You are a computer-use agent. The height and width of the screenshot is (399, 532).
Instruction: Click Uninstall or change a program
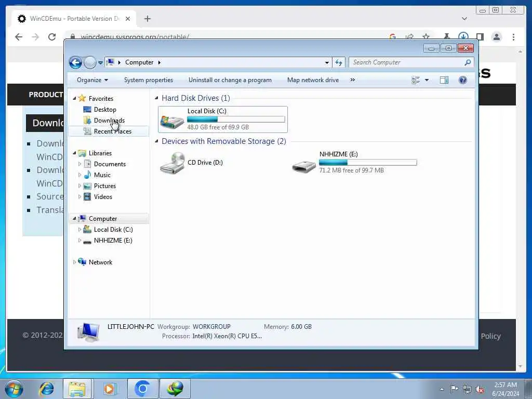[x=230, y=80]
